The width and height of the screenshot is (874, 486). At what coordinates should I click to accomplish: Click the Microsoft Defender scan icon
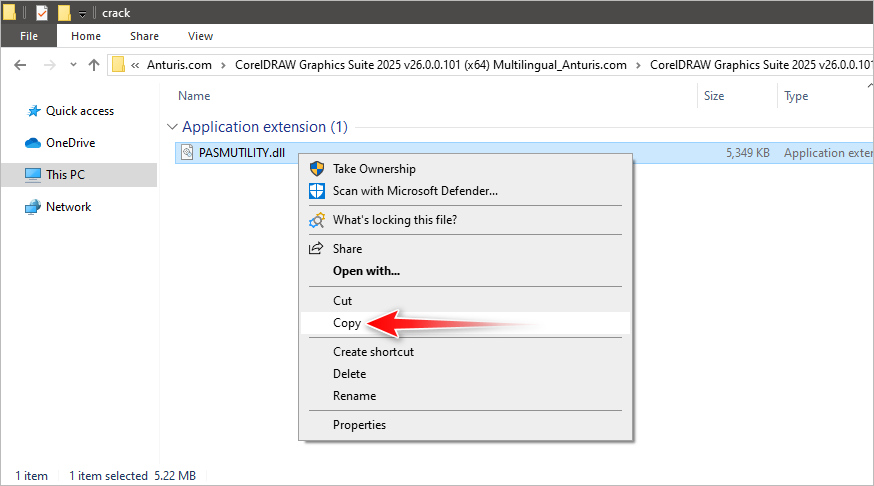point(317,190)
